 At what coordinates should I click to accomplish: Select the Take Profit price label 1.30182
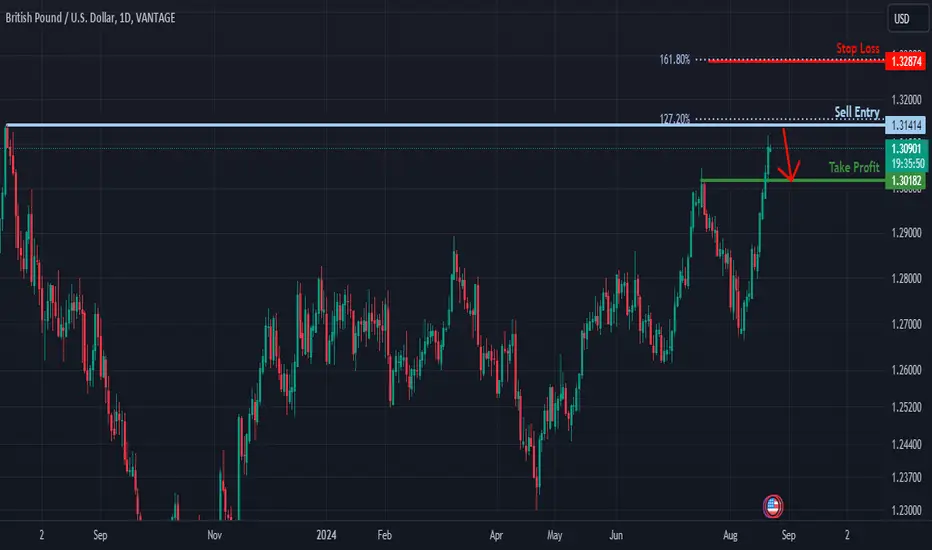coord(905,181)
